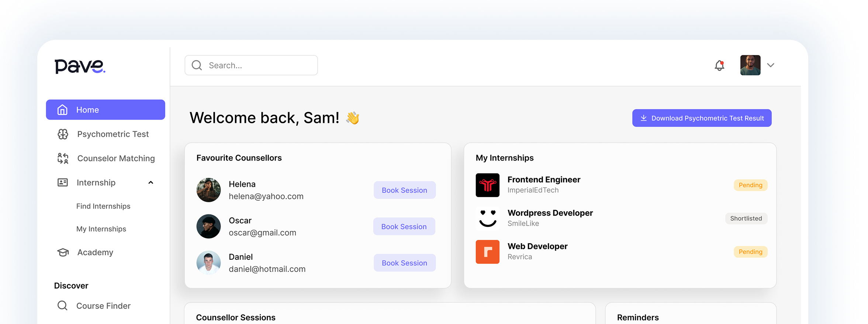Image resolution: width=868 pixels, height=324 pixels.
Task: Click the SmileLike company name
Action: pyautogui.click(x=523, y=223)
